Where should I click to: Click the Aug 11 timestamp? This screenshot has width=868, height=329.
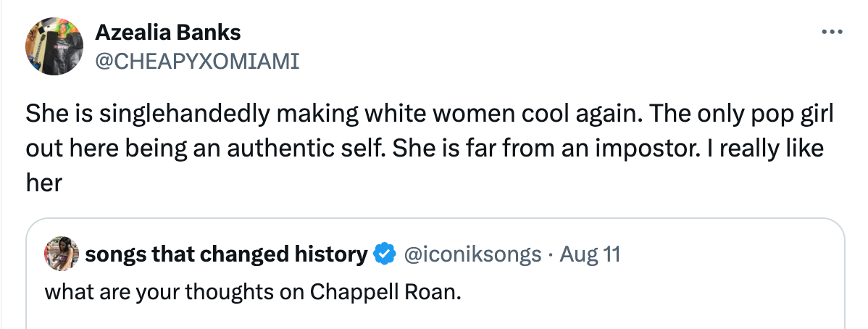click(x=590, y=254)
